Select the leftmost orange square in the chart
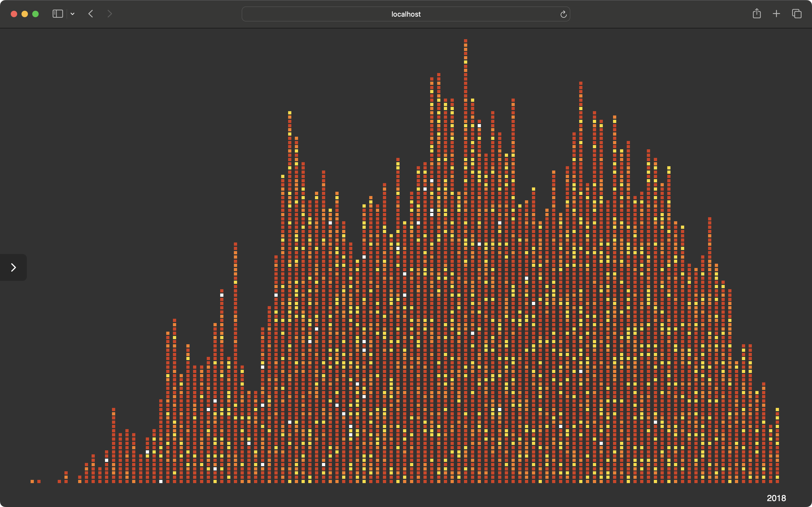The width and height of the screenshot is (812, 507). 32,481
